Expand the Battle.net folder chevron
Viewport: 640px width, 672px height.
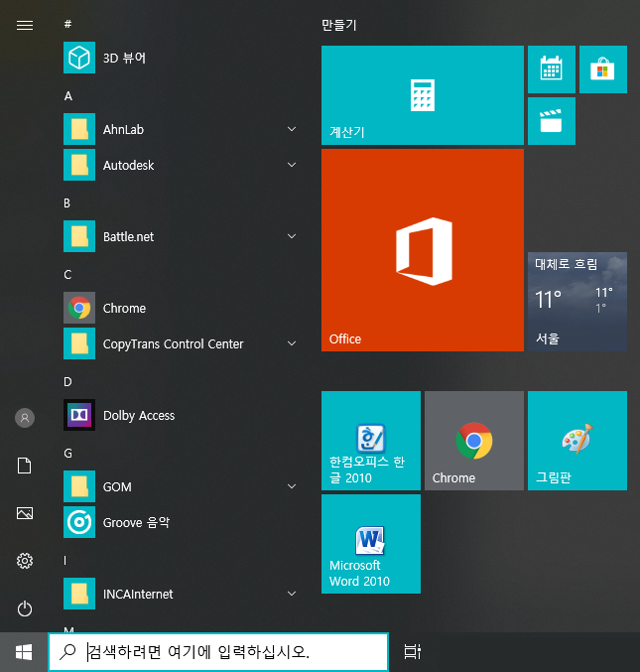point(292,236)
